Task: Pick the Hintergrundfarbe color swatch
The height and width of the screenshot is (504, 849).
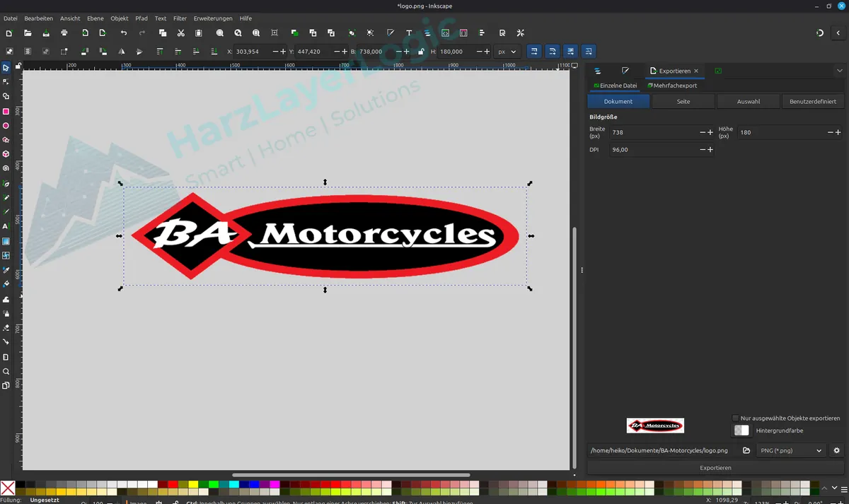Action: click(741, 430)
